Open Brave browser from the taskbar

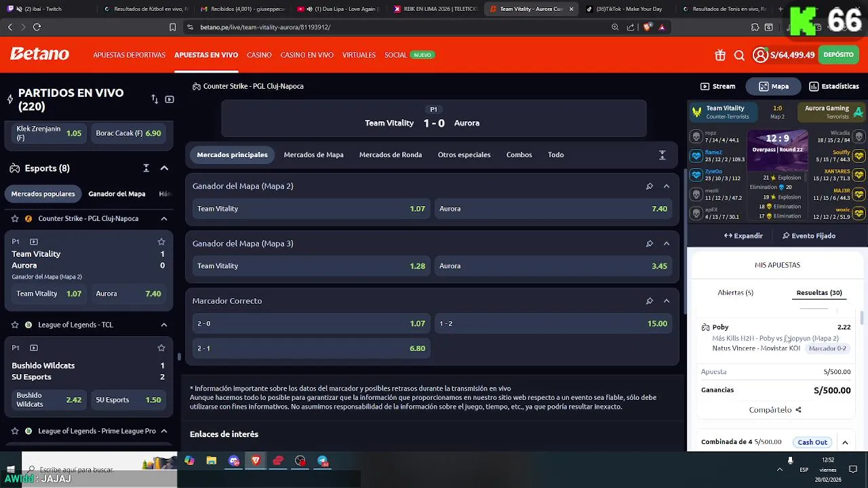pos(256,461)
